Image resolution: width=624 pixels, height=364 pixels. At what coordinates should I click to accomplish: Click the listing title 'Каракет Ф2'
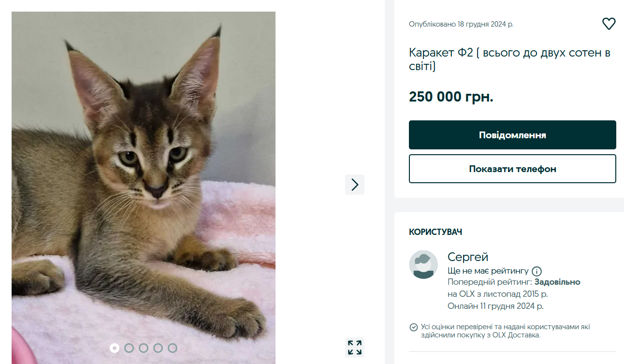point(509,58)
